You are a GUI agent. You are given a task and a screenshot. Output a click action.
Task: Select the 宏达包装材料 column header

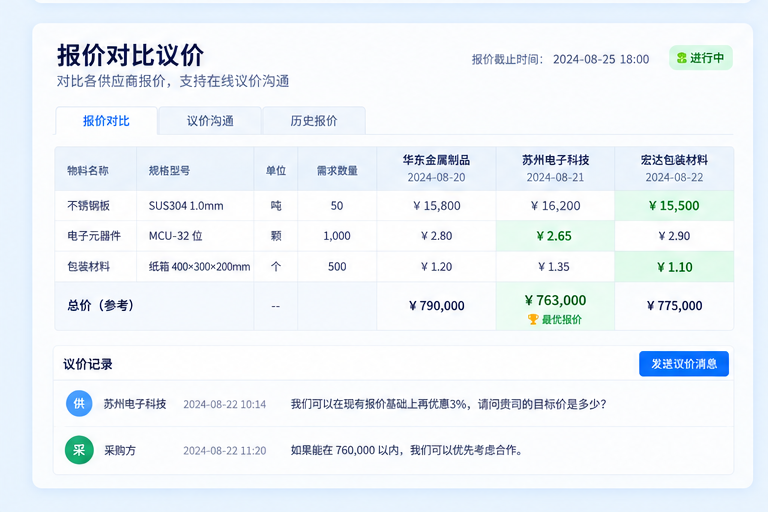[674, 169]
